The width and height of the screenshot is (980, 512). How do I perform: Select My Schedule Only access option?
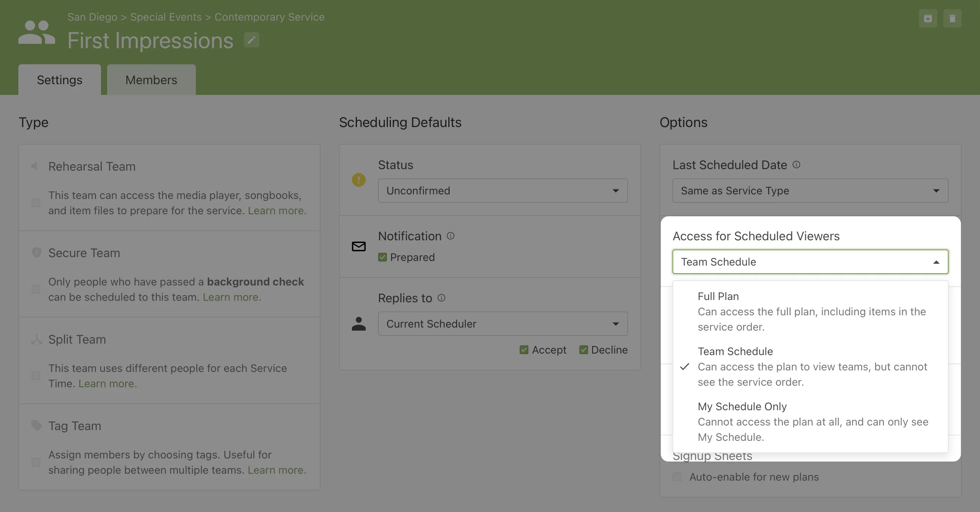click(x=742, y=406)
